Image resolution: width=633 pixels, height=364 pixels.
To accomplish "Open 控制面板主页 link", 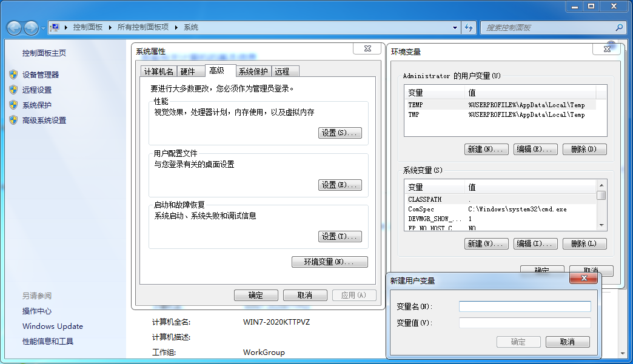I will point(44,53).
